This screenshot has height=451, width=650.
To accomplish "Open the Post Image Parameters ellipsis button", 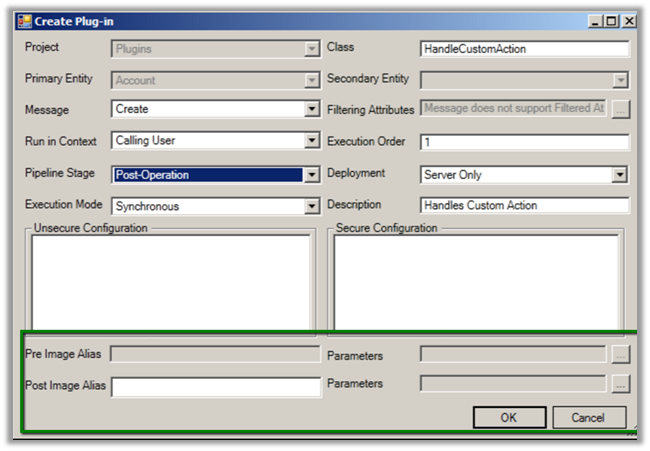I will click(621, 384).
